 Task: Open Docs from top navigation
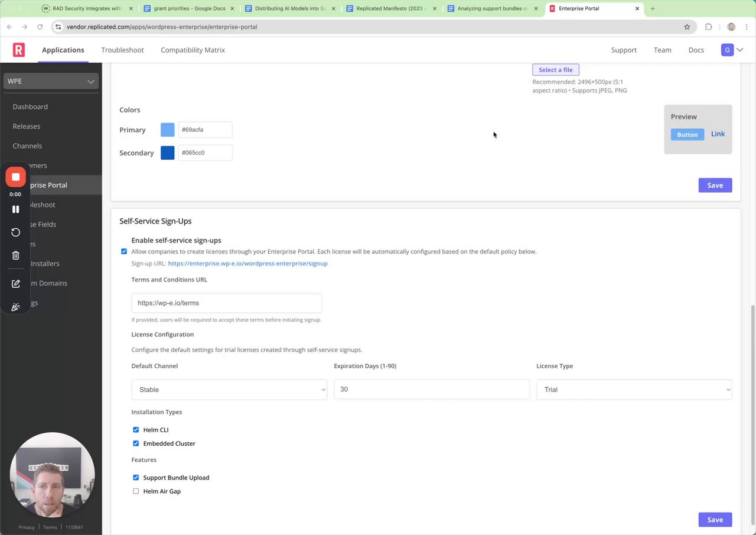point(696,50)
